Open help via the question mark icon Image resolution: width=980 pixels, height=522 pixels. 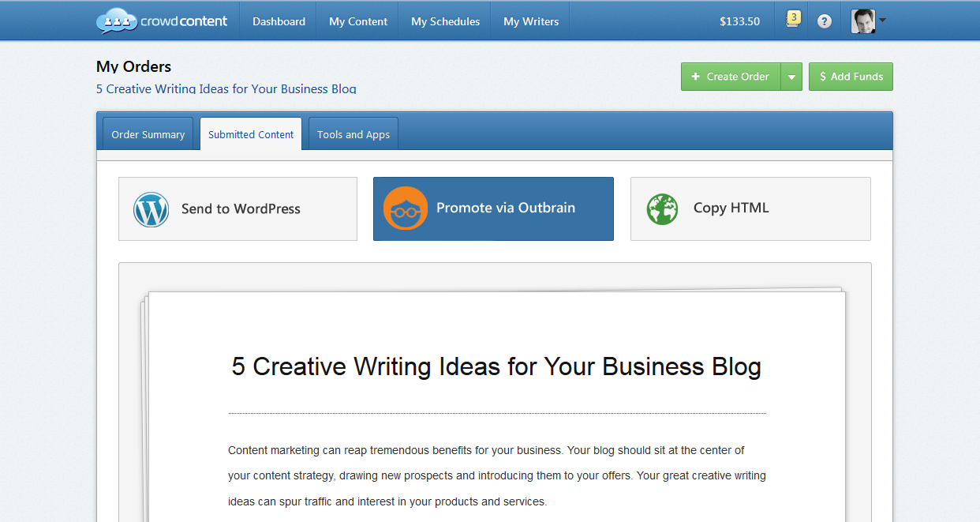[824, 21]
